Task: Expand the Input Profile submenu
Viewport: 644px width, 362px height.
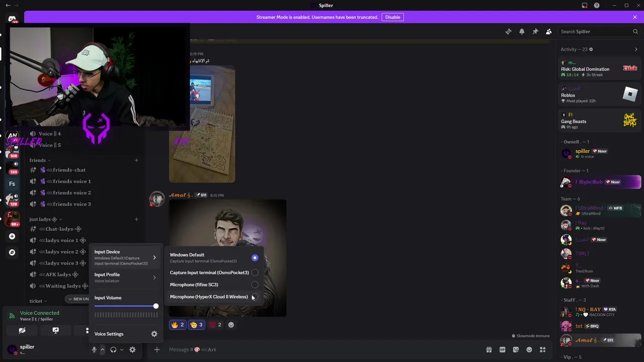Action: (x=125, y=278)
